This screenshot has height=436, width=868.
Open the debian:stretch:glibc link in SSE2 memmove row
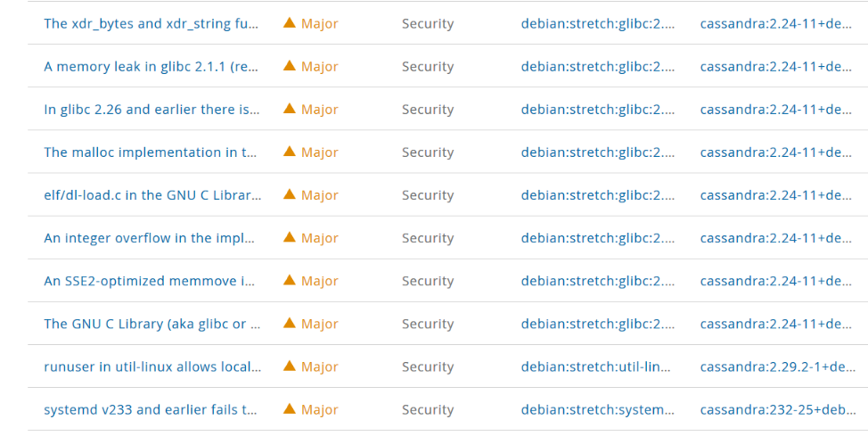(x=598, y=281)
